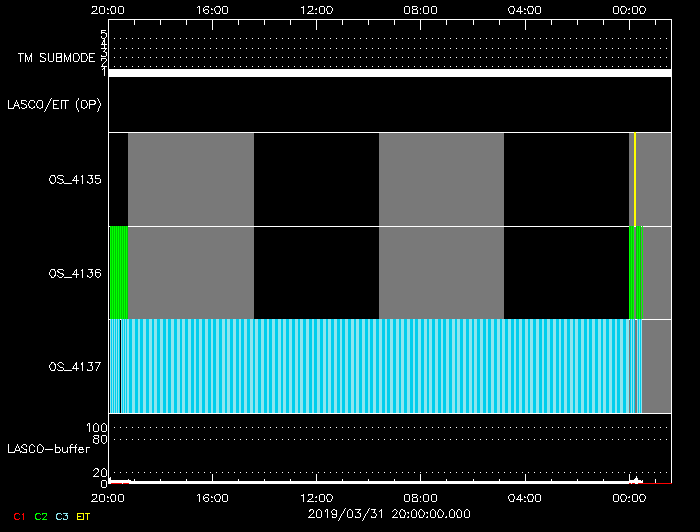Click the red C1 legend label
The height and width of the screenshot is (532, 700).
point(18,517)
